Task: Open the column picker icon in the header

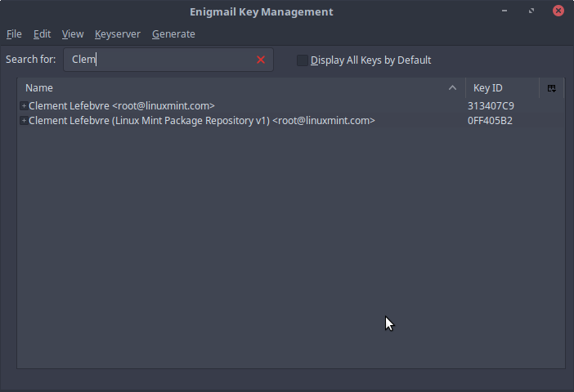Action: tap(552, 88)
